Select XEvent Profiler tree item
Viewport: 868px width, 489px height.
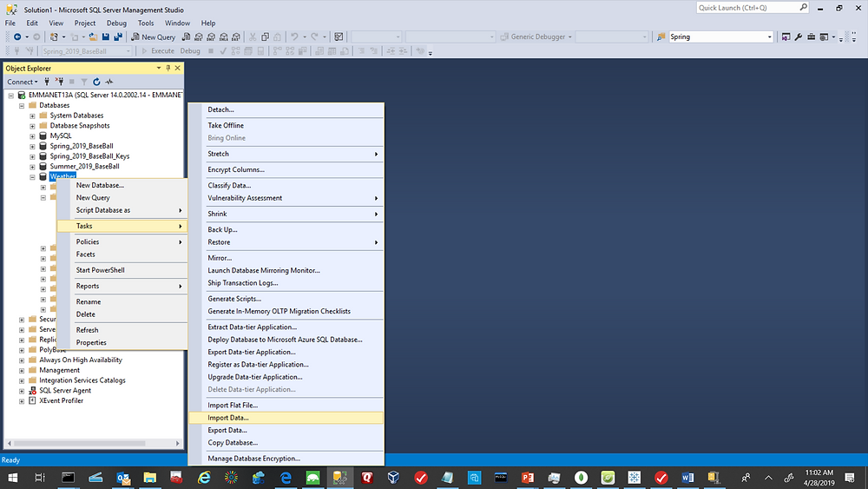[61, 401]
